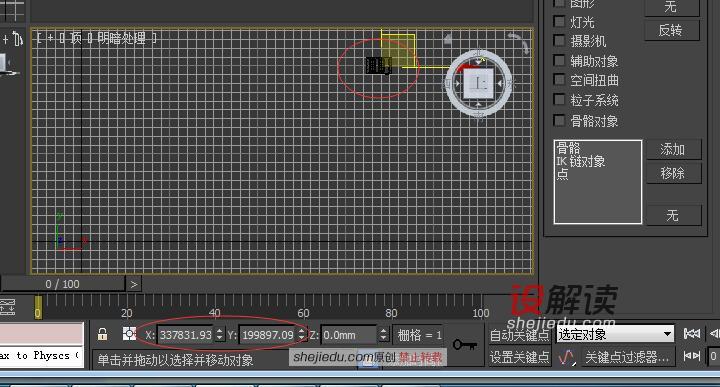
Task: Click the Z coordinate field 0.0mm
Action: point(349,335)
